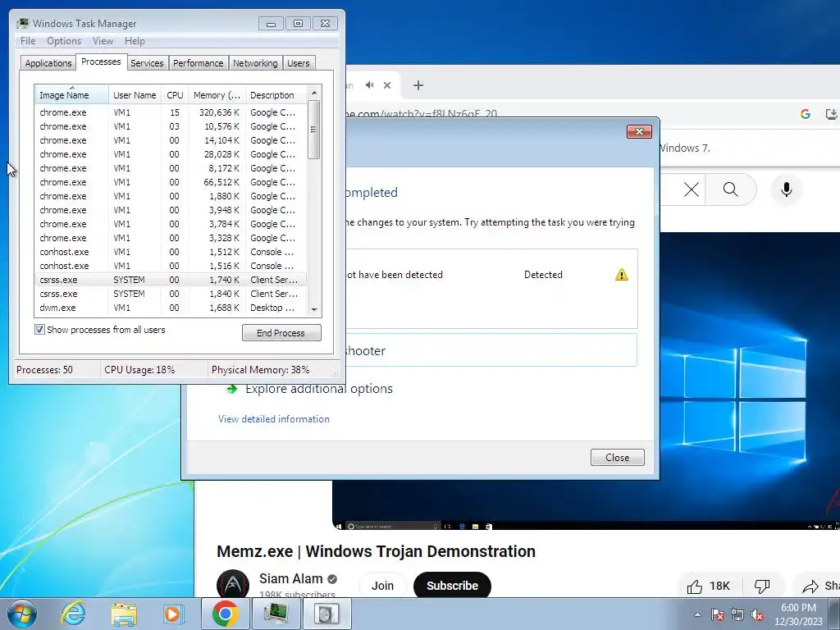Sort processes by Memory column
Image resolution: width=840 pixels, height=630 pixels.
coord(217,95)
